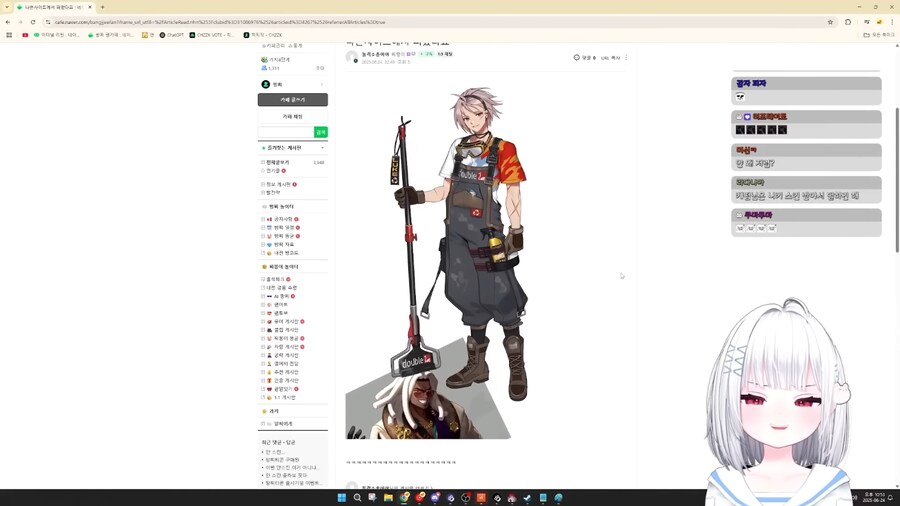900x506 pixels.
Task: Open the ChatGPT bookmark
Action: (172, 35)
